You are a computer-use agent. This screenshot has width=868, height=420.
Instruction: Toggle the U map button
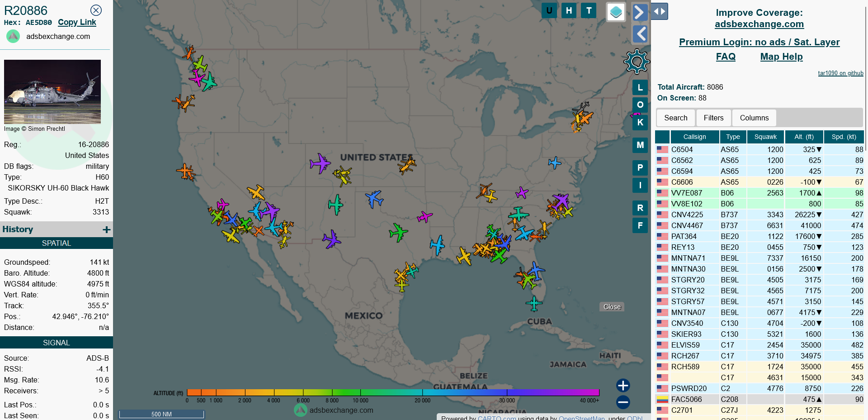pyautogui.click(x=549, y=10)
